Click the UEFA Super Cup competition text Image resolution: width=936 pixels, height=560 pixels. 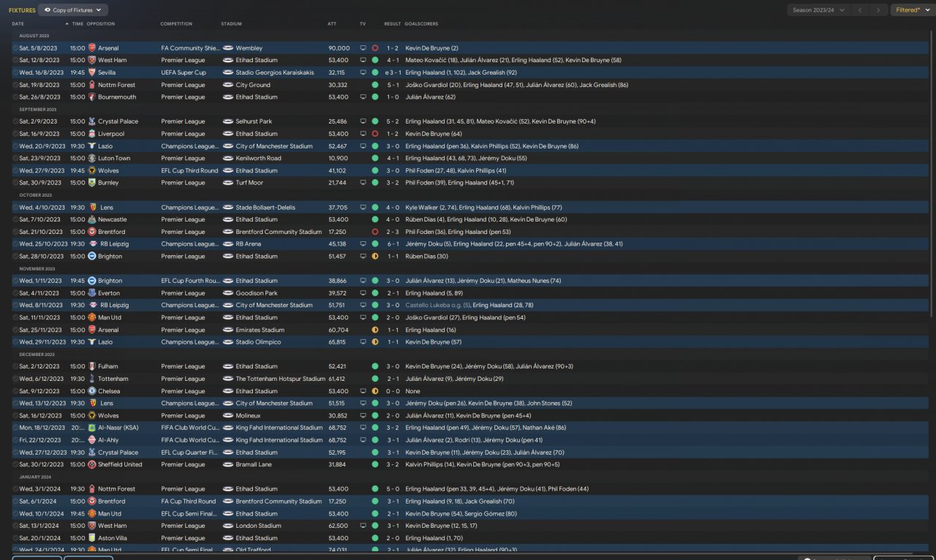184,72
